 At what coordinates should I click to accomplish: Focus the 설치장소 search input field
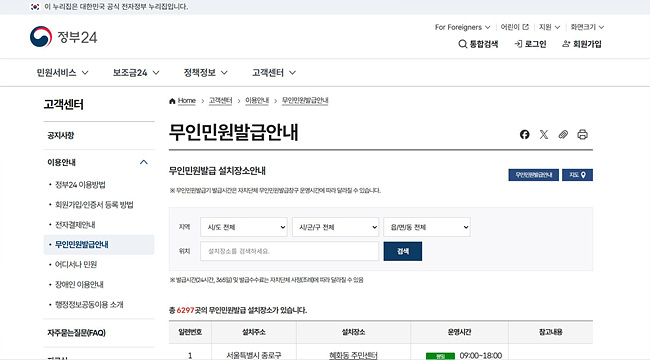coord(289,251)
